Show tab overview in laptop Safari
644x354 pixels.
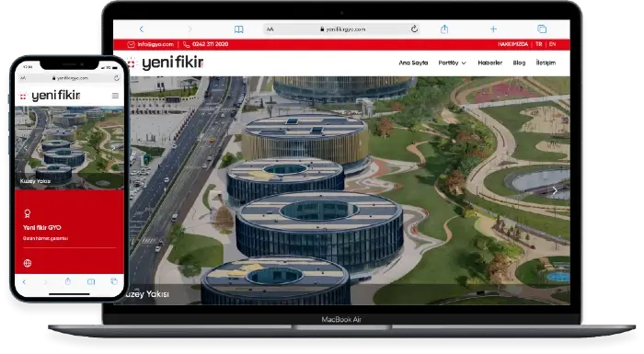click(x=542, y=29)
